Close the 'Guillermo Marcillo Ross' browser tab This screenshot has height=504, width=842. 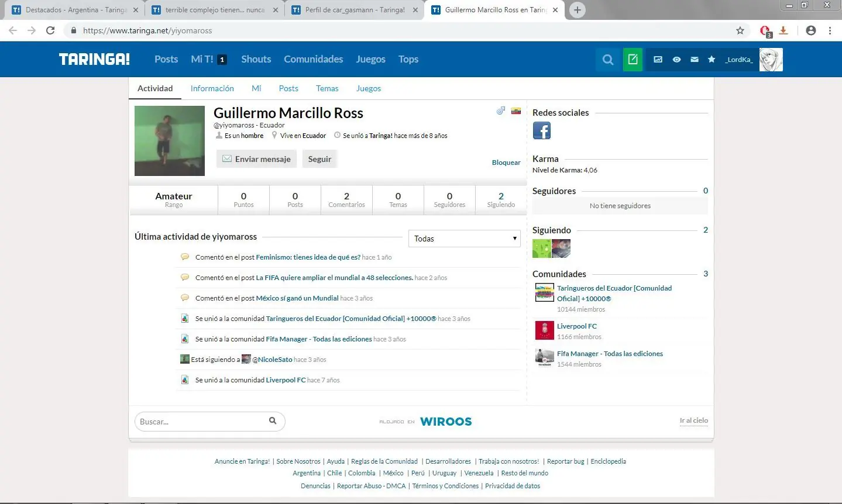[x=555, y=10]
